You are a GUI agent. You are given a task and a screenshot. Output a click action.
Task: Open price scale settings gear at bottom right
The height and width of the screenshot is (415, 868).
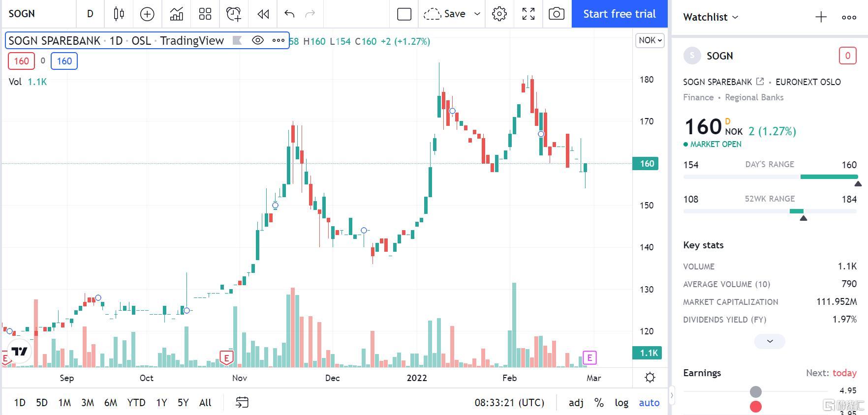click(x=650, y=378)
